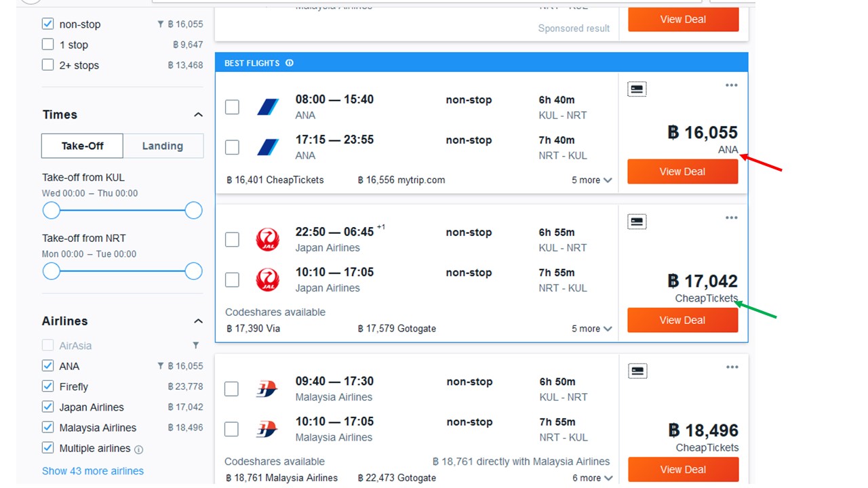Open the Best Flights info icon
The width and height of the screenshot is (868, 488).
tap(290, 63)
